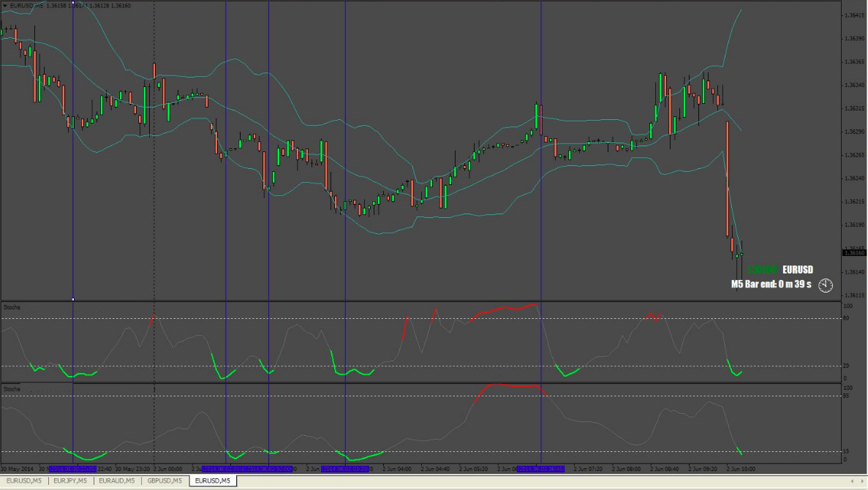Click the white anchor handle on first vertical line
Image resolution: width=868 pixels, height=490 pixels.
point(72,299)
